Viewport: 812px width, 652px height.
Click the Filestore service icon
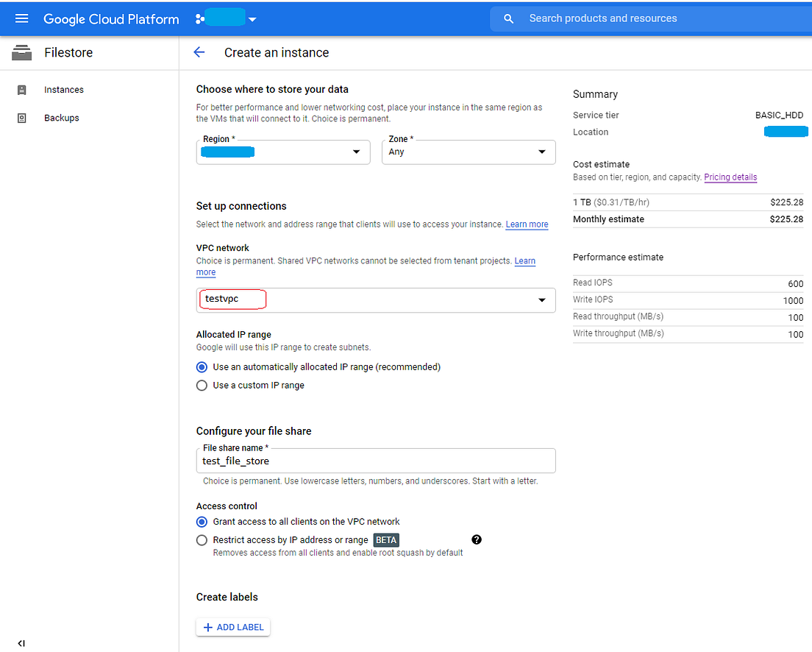coord(21,52)
